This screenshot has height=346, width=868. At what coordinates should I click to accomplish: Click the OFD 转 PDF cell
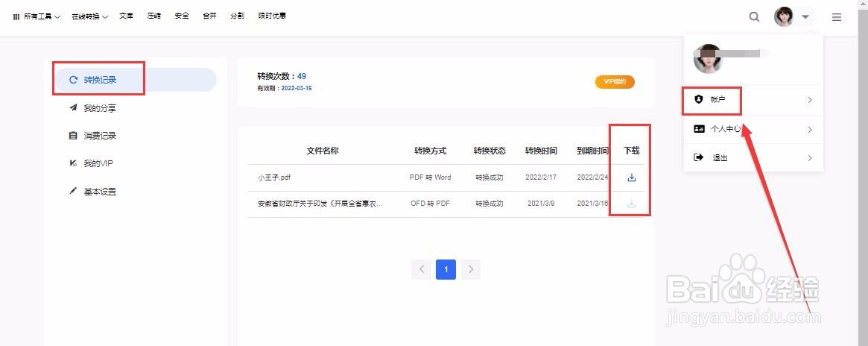pyautogui.click(x=430, y=204)
